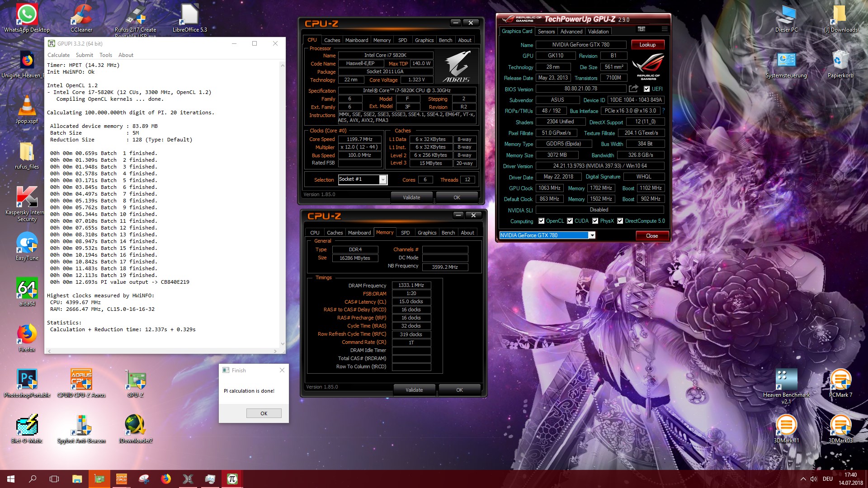Open NVIDIA GeForce GTX 780 GPU dropdown
The height and width of the screenshot is (488, 868).
coord(591,235)
